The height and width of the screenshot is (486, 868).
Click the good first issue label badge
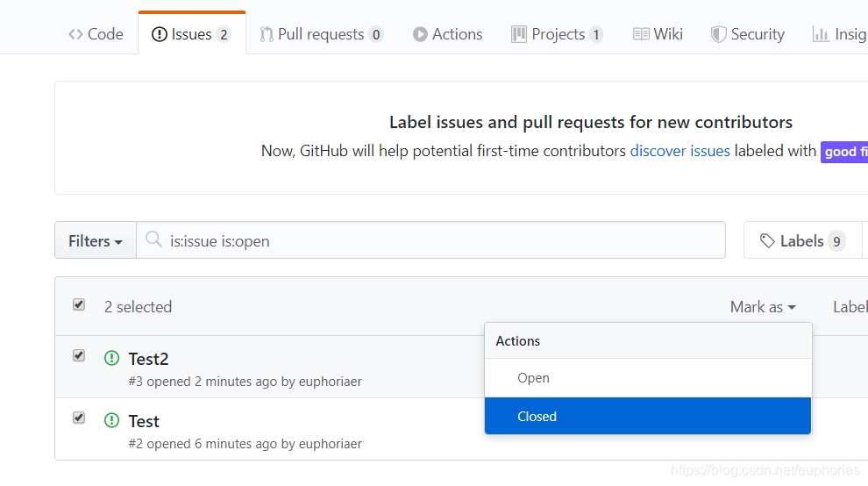click(845, 152)
